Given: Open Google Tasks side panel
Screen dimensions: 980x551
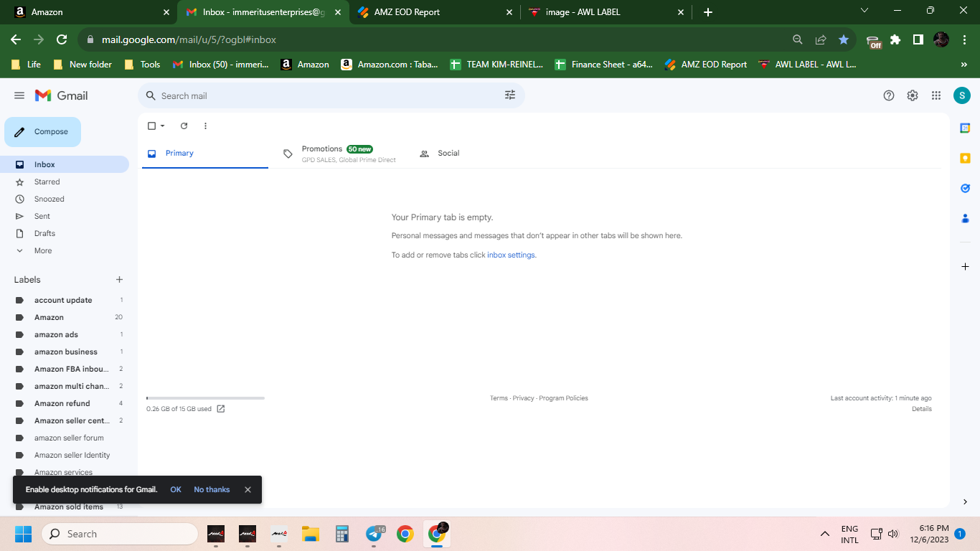Looking at the screenshot, I should tap(965, 189).
